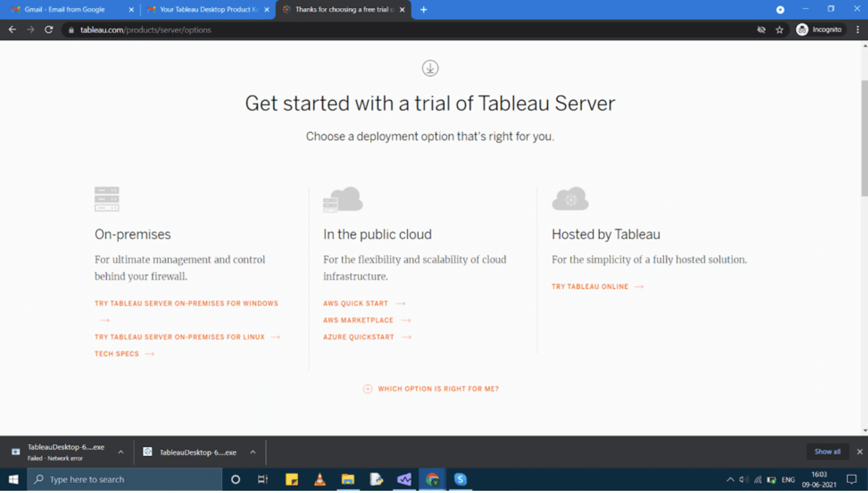
Task: Reload the Tableau page
Action: (x=49, y=30)
